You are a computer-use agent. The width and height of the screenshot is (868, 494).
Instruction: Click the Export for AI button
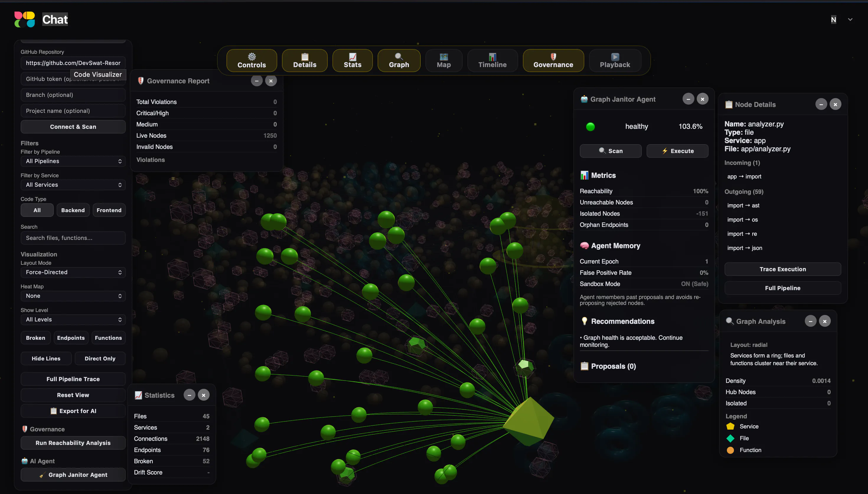[x=73, y=411]
